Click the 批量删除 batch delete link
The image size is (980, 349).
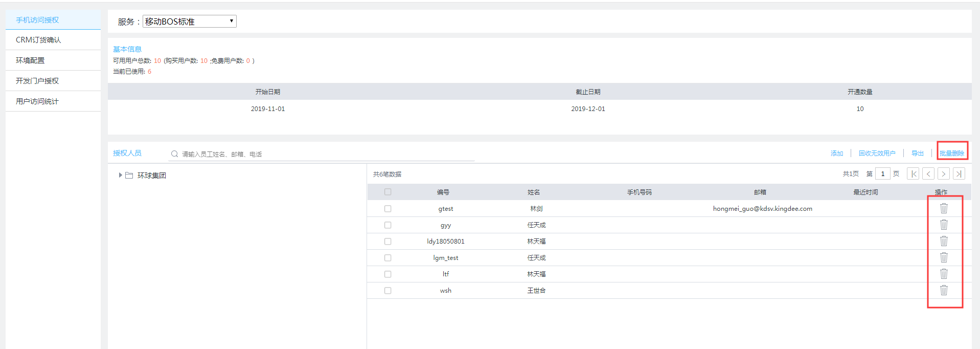click(x=951, y=154)
